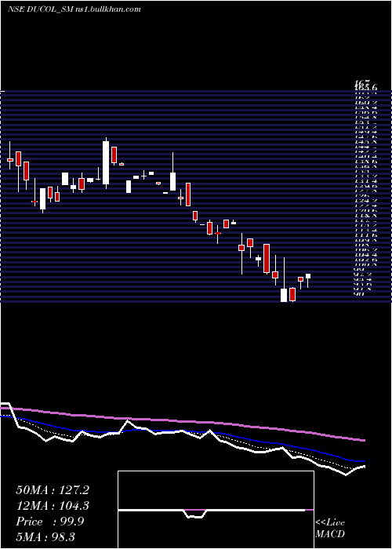
Task: Click the 5MA : 98.3 value
Action: (x=45, y=536)
